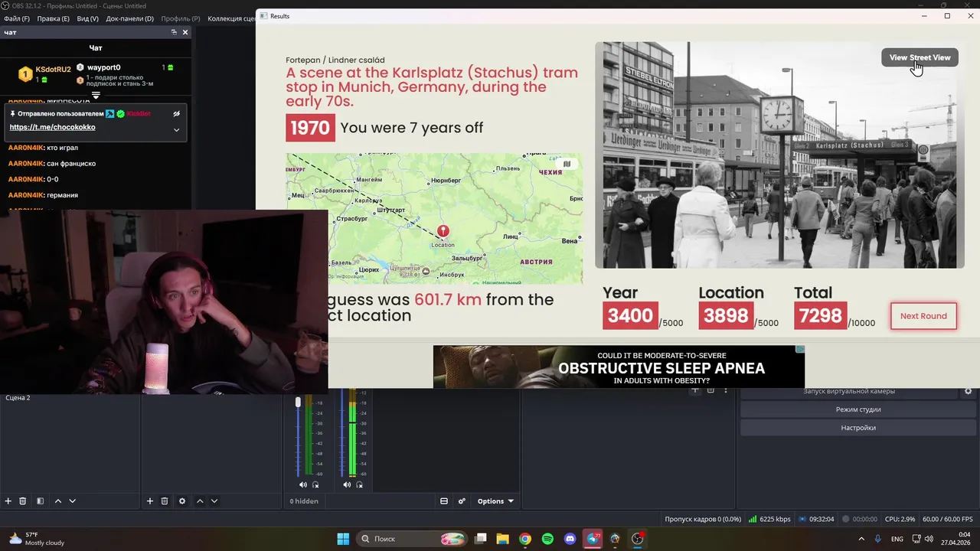The width and height of the screenshot is (980, 551).
Task: Show the 0 hidden mixer items
Action: [x=304, y=501]
